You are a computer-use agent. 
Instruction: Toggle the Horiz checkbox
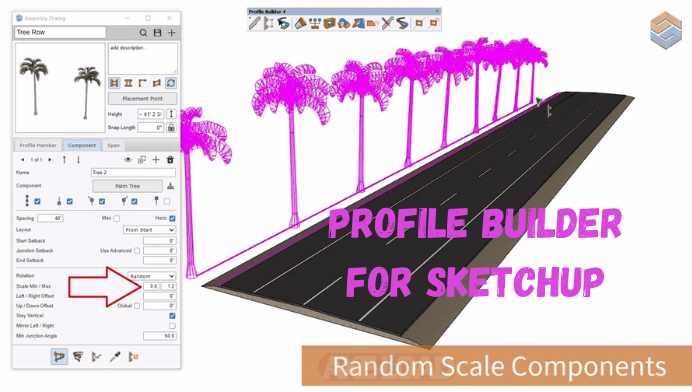pyautogui.click(x=172, y=218)
